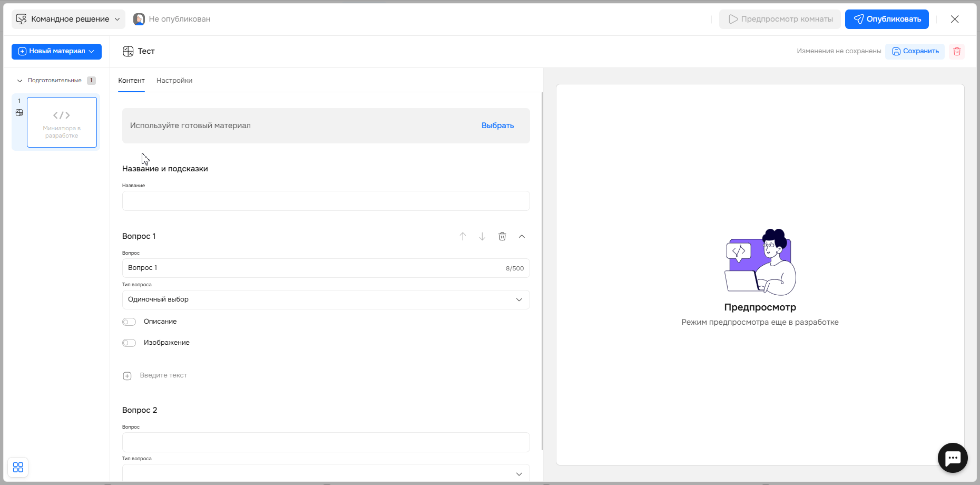Move Вопрос 1 down with arrow icon

click(x=482, y=237)
